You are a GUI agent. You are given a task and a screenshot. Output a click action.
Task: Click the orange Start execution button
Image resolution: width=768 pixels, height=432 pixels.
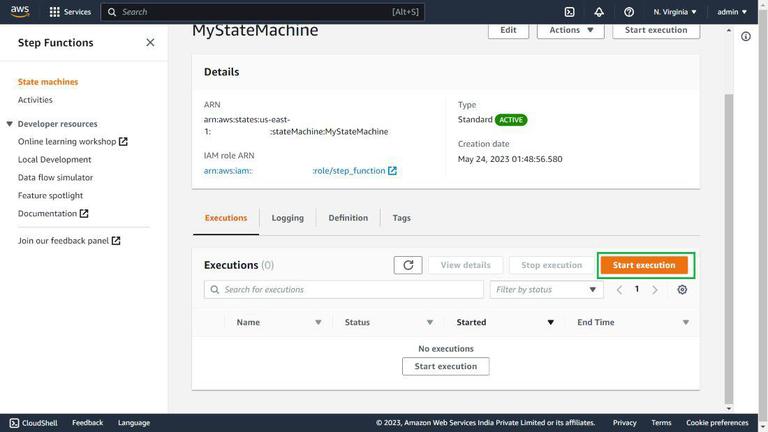point(644,265)
